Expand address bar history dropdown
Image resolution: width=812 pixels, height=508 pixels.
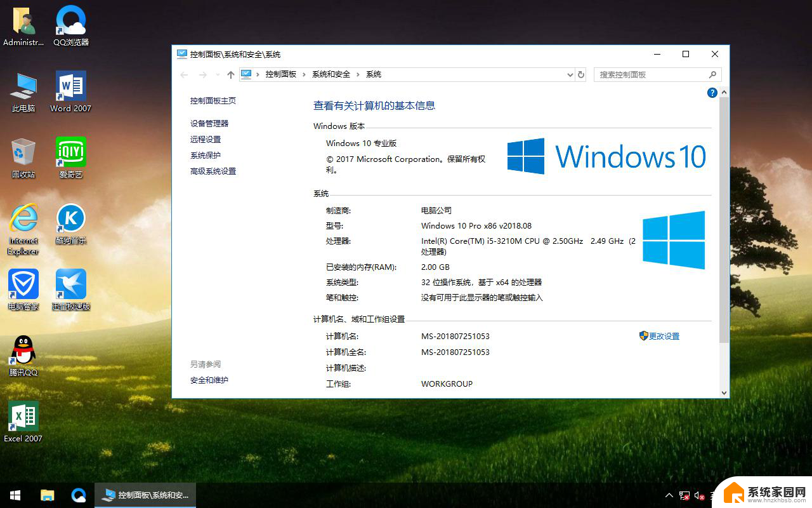[x=570, y=74]
